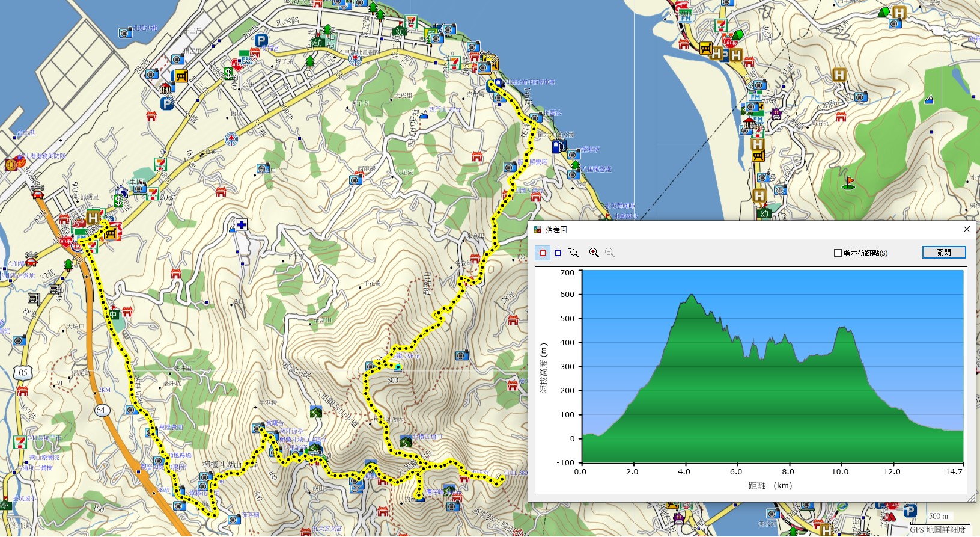Click the hospital blue cross map icon
The image size is (980, 537).
click(241, 224)
